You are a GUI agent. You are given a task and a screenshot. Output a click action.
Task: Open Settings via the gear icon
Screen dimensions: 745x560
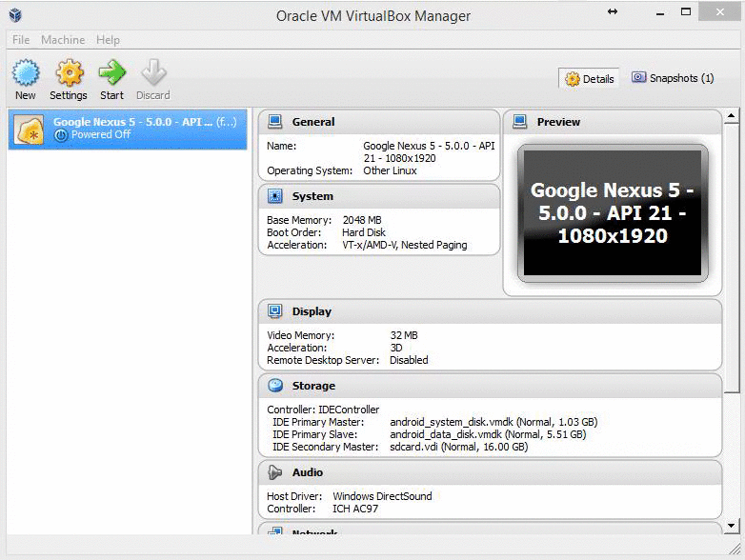click(70, 72)
